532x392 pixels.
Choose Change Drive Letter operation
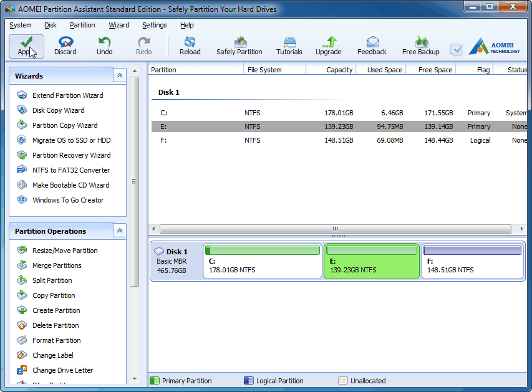click(62, 370)
